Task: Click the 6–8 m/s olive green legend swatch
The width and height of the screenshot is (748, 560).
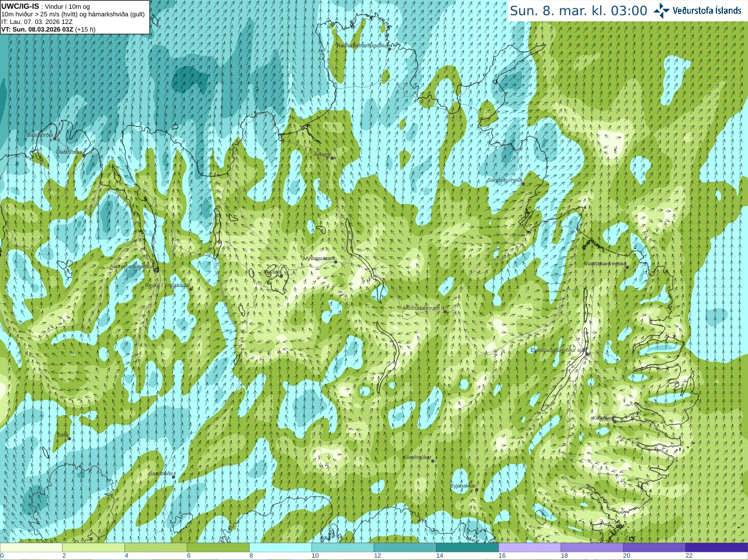Action: [x=218, y=548]
